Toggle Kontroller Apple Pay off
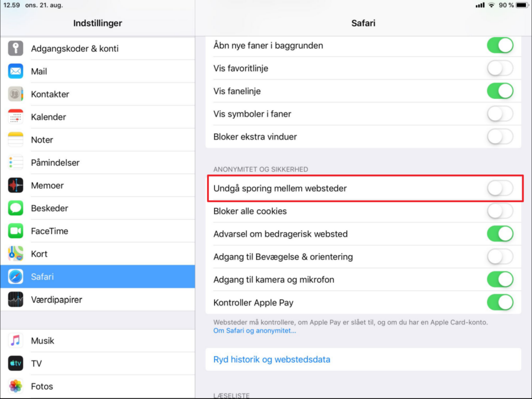The width and height of the screenshot is (532, 399). 500,302
